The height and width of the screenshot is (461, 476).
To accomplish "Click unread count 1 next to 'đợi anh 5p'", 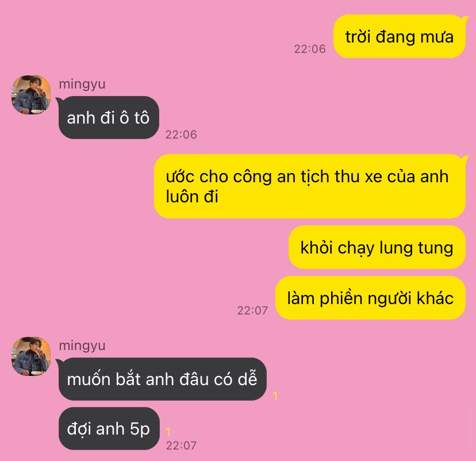I will [168, 432].
